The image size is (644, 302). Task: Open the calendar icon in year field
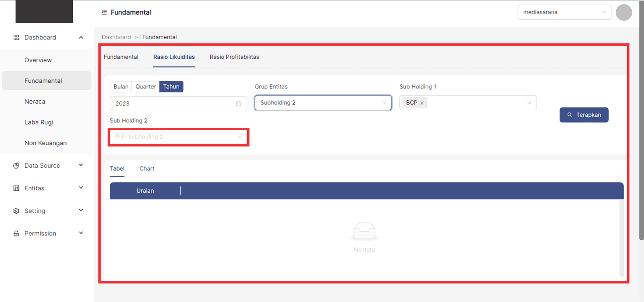238,104
